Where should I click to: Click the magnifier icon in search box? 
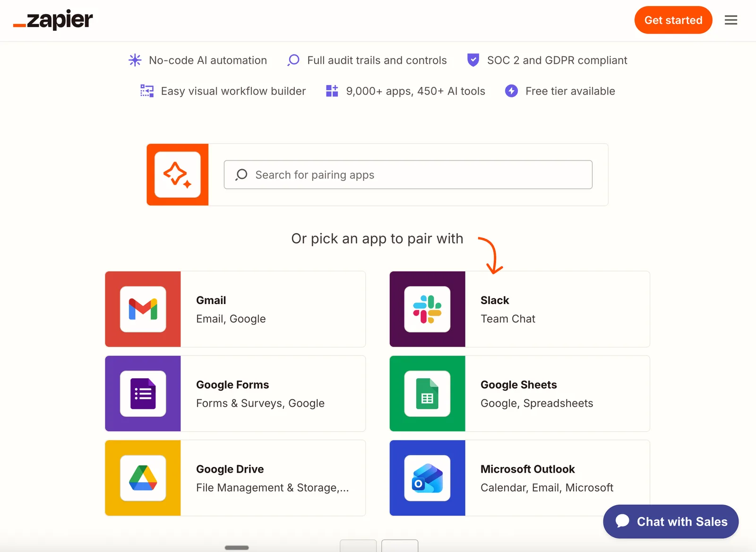[x=241, y=175]
